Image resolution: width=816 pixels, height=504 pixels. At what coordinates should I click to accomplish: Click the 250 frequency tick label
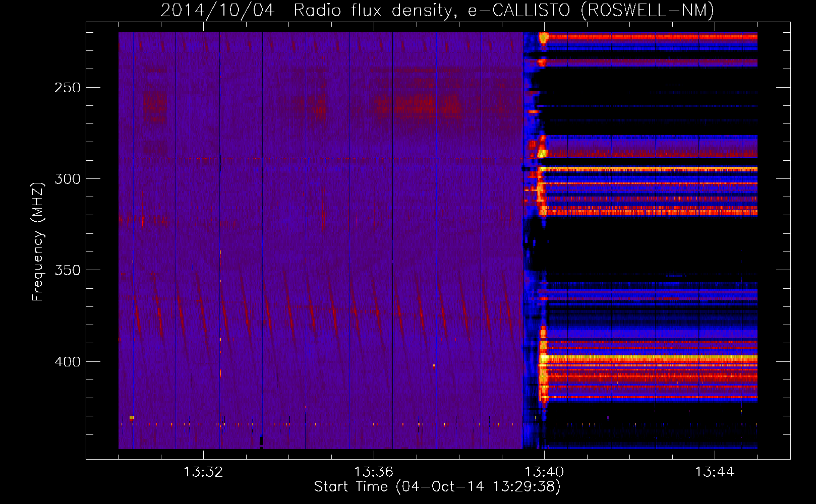(67, 88)
